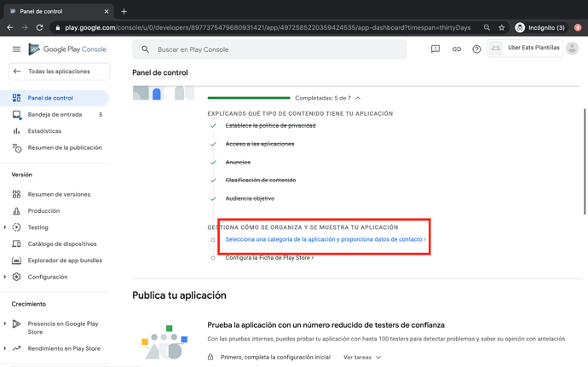The width and height of the screenshot is (588, 367).
Task: Click the copy link icon in header
Action: (457, 49)
